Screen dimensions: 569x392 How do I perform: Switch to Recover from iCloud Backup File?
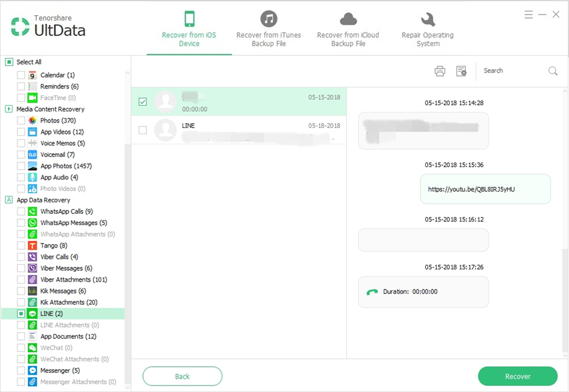point(348,29)
